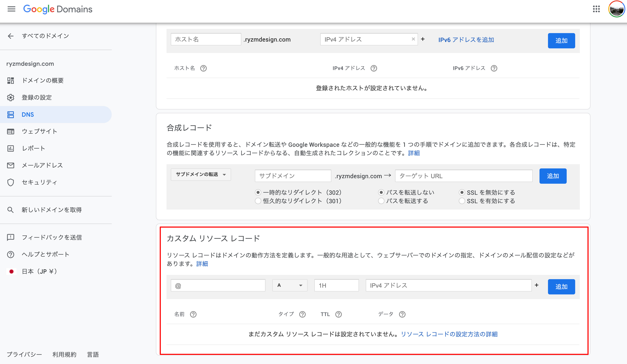Viewport: 627px width, 364px height.
Task: Click the security shield icon
Action: (x=10, y=182)
